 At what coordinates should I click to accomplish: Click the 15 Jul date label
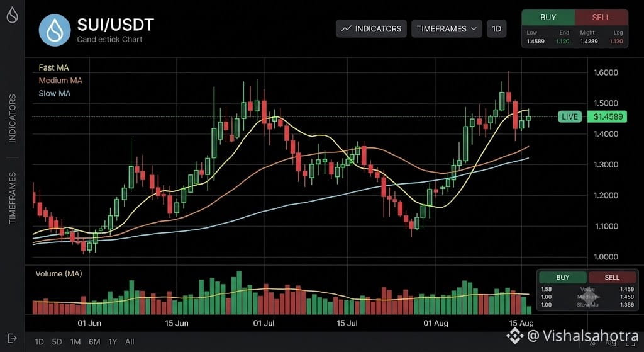[x=347, y=323]
